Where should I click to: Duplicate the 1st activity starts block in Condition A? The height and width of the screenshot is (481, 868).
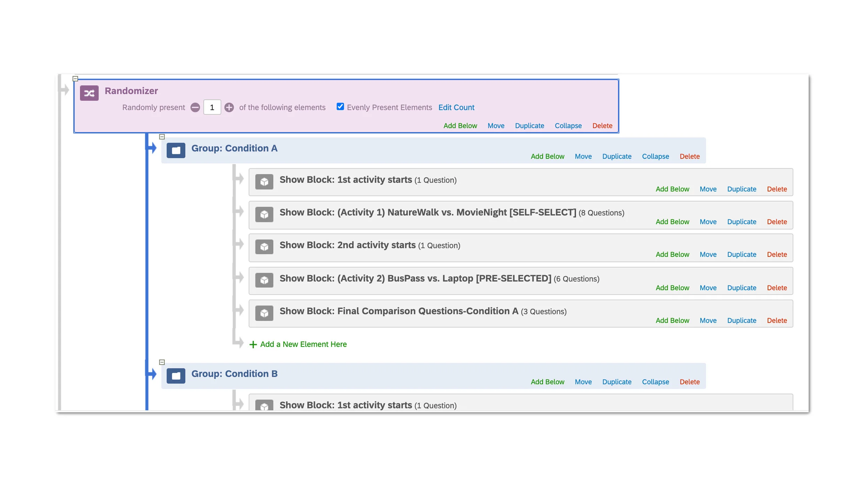pos(742,189)
